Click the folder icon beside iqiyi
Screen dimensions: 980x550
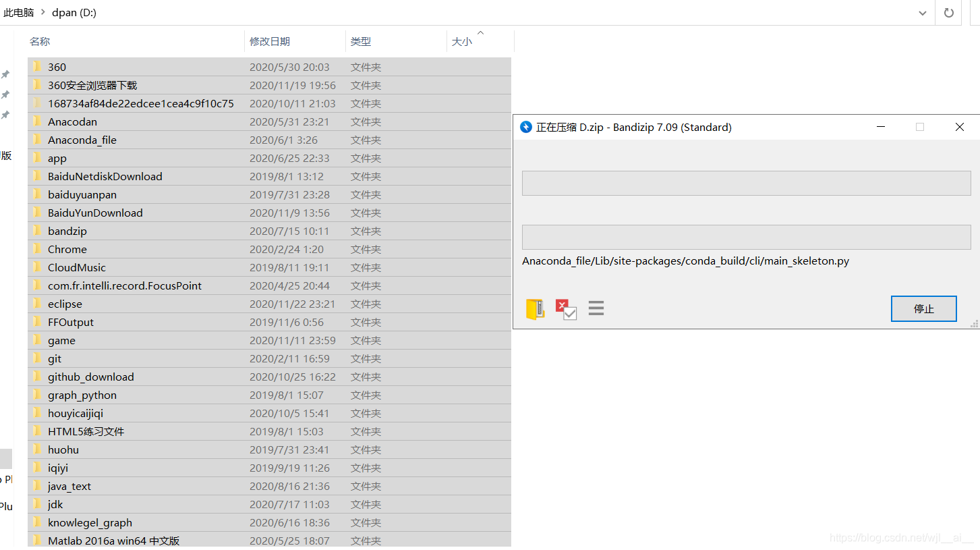click(37, 468)
